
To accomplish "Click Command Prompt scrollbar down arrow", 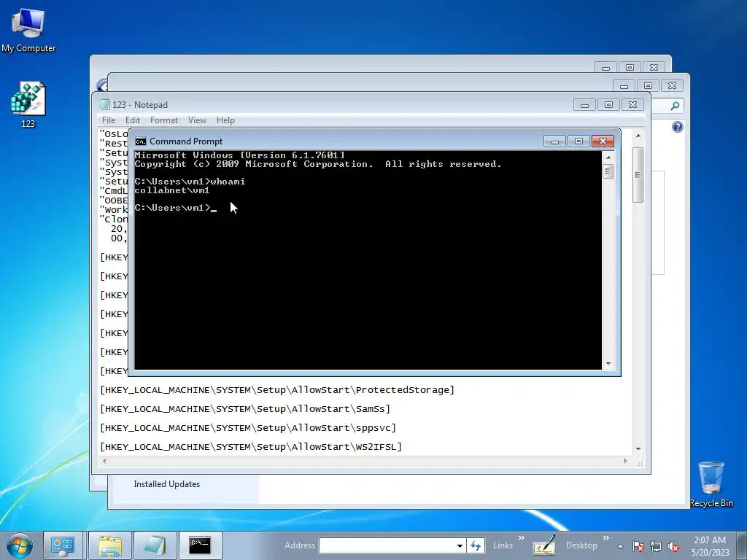I will (x=608, y=365).
